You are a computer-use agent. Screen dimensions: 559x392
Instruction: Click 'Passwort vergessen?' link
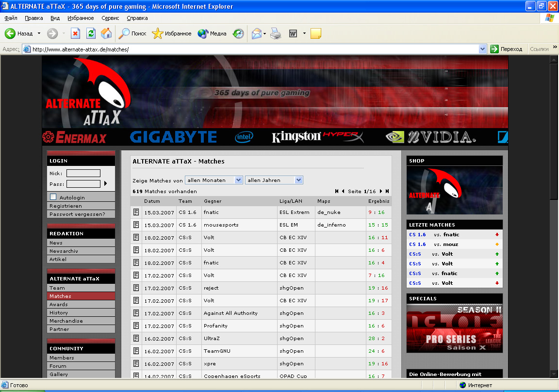click(x=77, y=214)
